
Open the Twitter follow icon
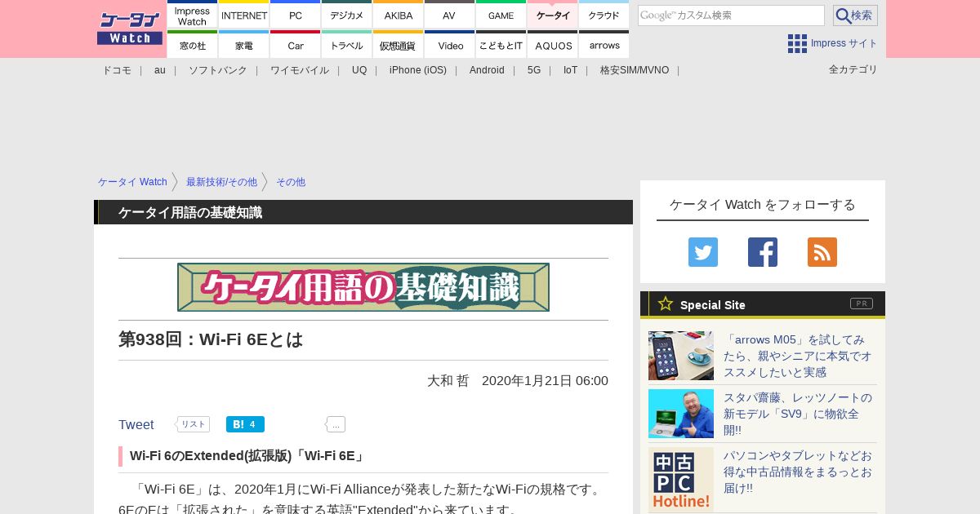pos(703,252)
